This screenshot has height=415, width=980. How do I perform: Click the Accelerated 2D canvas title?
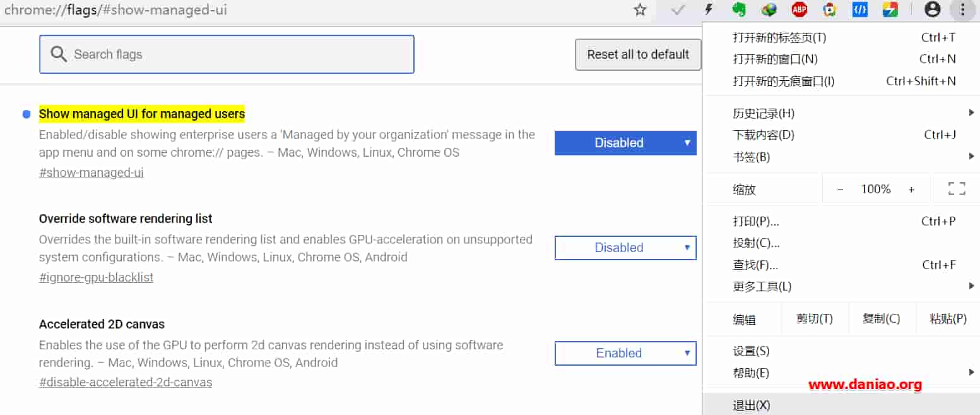pos(102,324)
